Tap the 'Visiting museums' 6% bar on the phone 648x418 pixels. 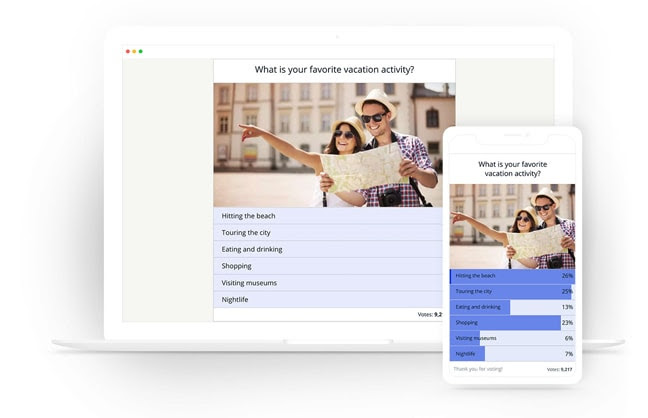coord(512,338)
